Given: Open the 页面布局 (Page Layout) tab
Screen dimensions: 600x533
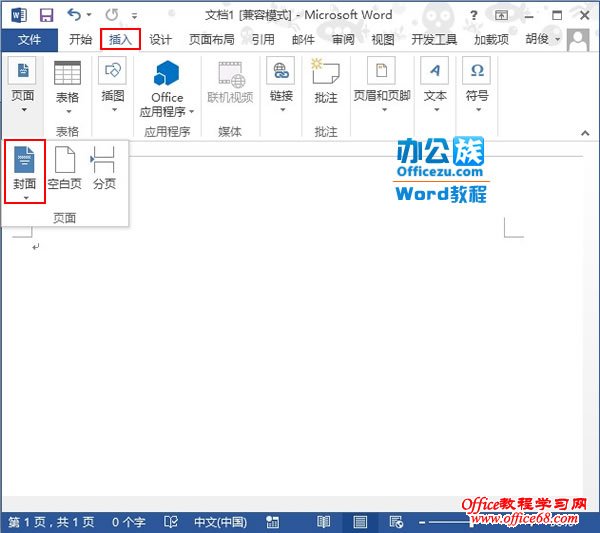Looking at the screenshot, I should (212, 39).
